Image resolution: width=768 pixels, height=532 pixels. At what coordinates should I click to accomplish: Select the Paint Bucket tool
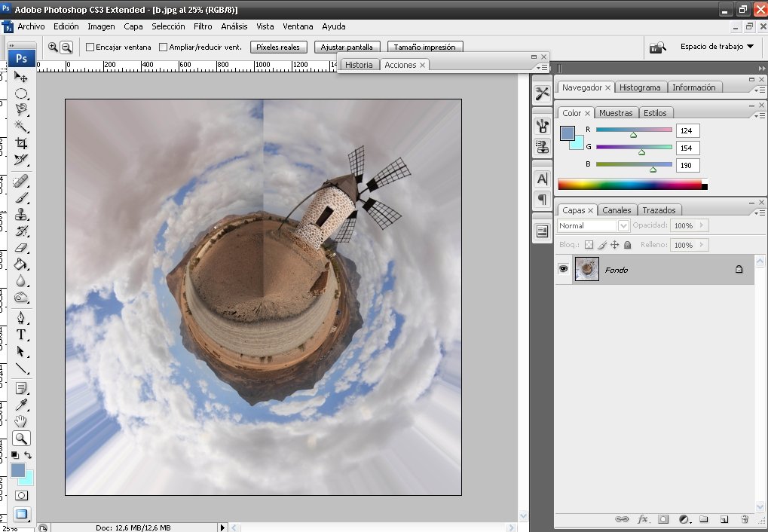point(21,264)
